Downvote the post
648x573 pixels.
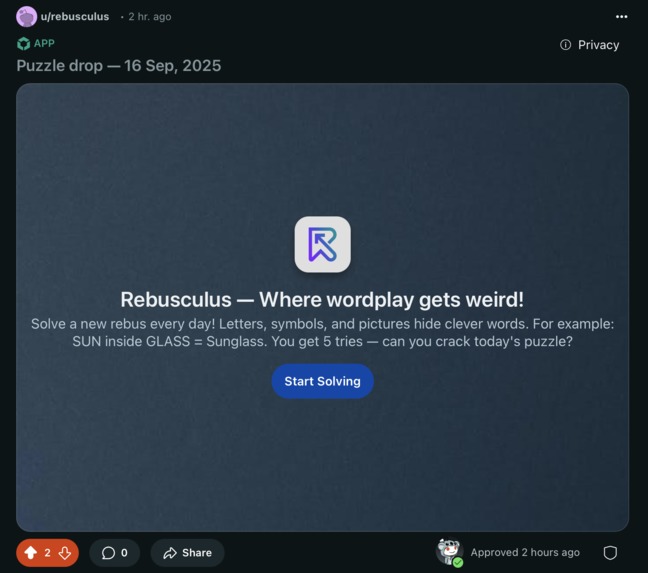65,552
